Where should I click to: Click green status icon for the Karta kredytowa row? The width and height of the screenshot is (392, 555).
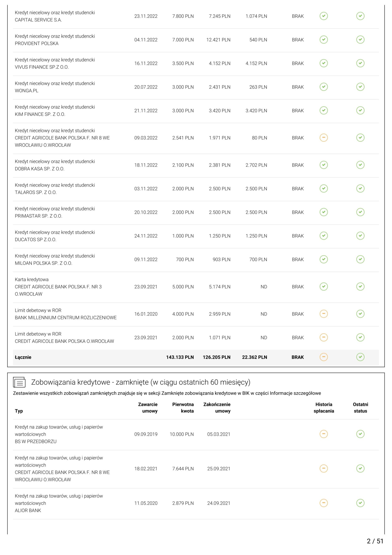pos(360,287)
